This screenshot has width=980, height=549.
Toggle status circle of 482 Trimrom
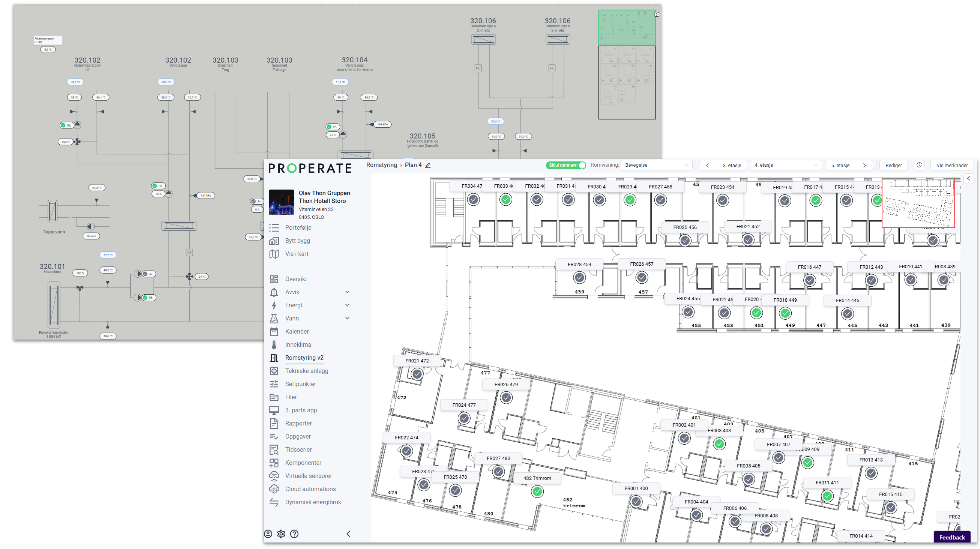point(537,491)
